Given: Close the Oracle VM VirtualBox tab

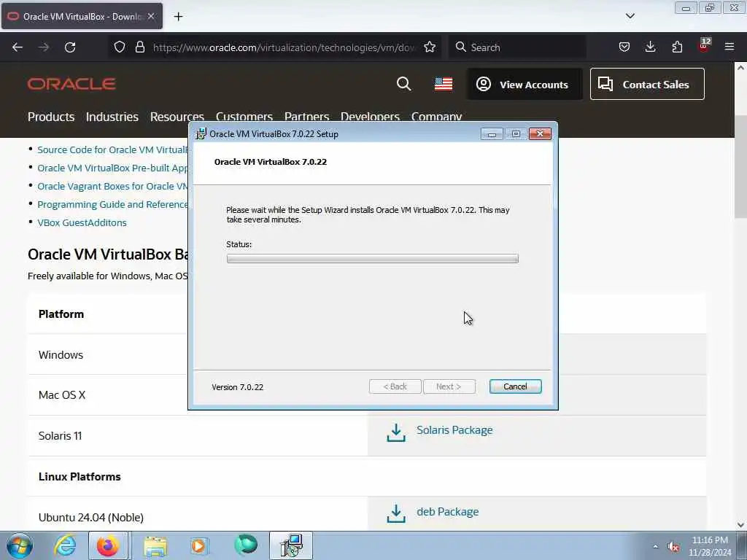Looking at the screenshot, I should click(151, 16).
